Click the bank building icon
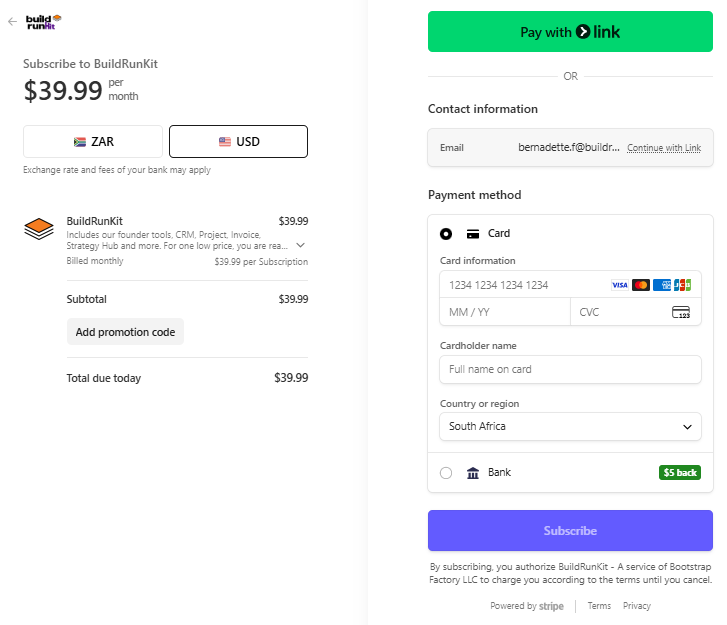 [472, 473]
